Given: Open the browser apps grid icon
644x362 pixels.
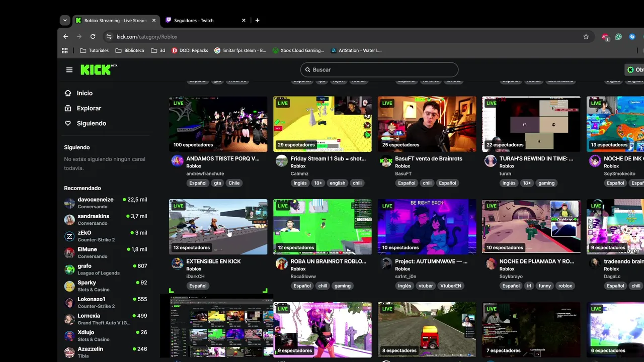Looking at the screenshot, I should pyautogui.click(x=65, y=50).
